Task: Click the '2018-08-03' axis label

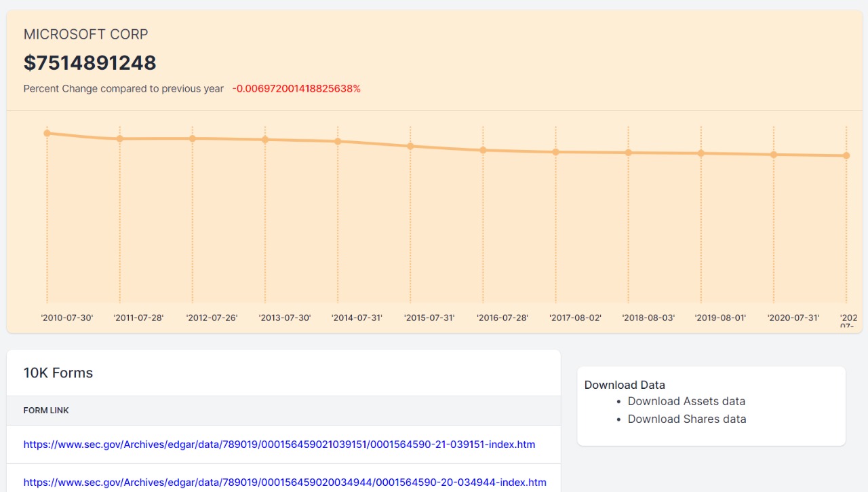Action: [x=648, y=318]
